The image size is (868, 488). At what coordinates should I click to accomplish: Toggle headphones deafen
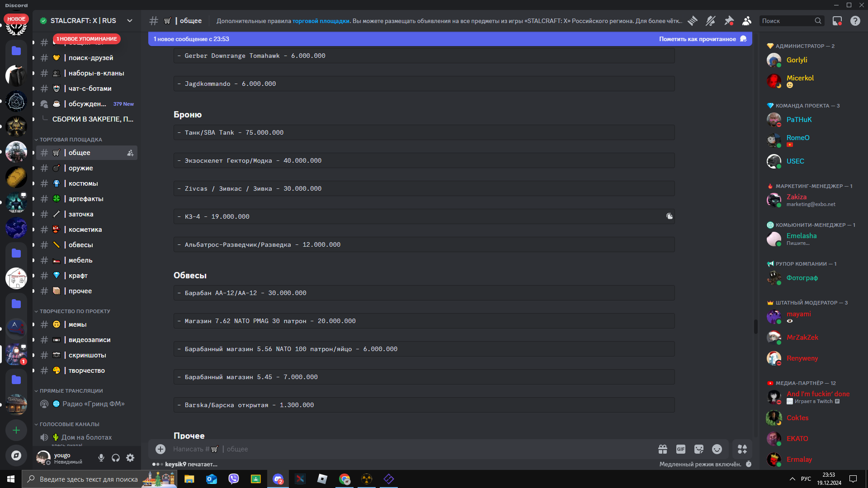pyautogui.click(x=116, y=458)
